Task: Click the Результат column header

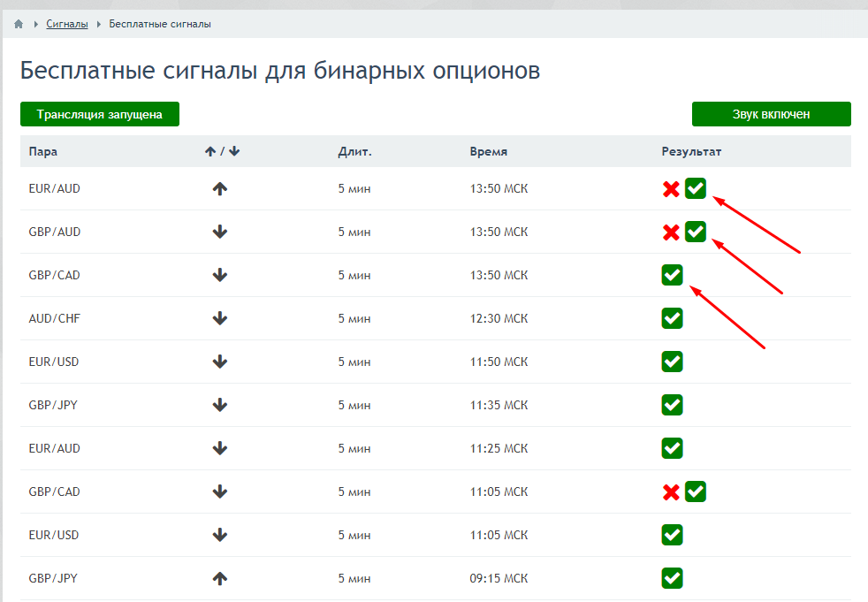Action: (691, 151)
